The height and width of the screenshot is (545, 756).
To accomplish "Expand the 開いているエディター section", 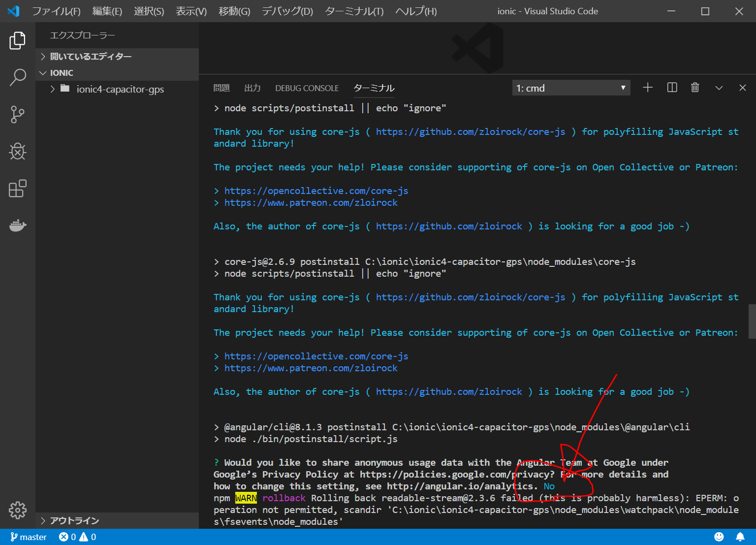I will point(91,57).
